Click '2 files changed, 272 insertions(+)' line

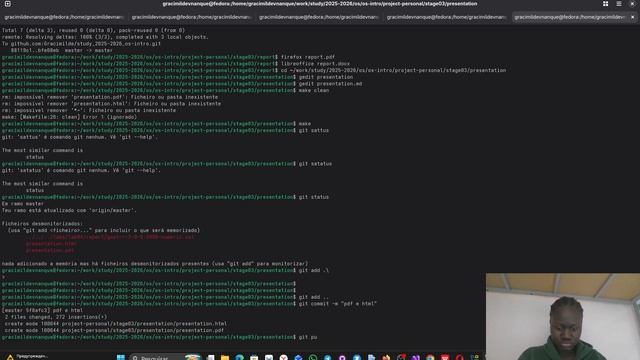56,317
